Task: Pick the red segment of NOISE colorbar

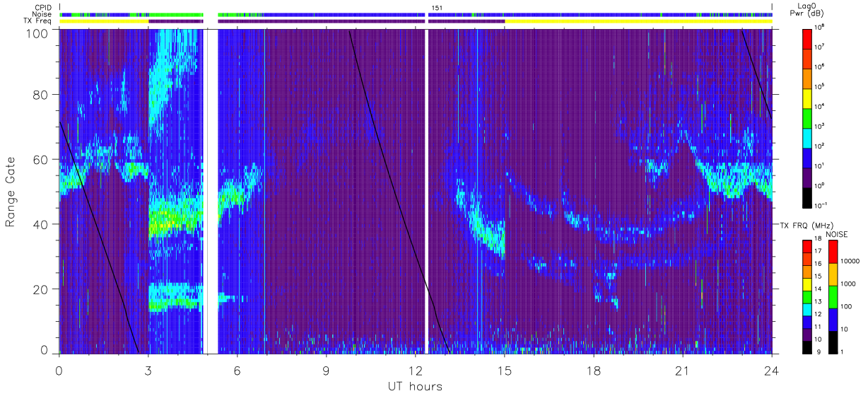Action: [833, 252]
